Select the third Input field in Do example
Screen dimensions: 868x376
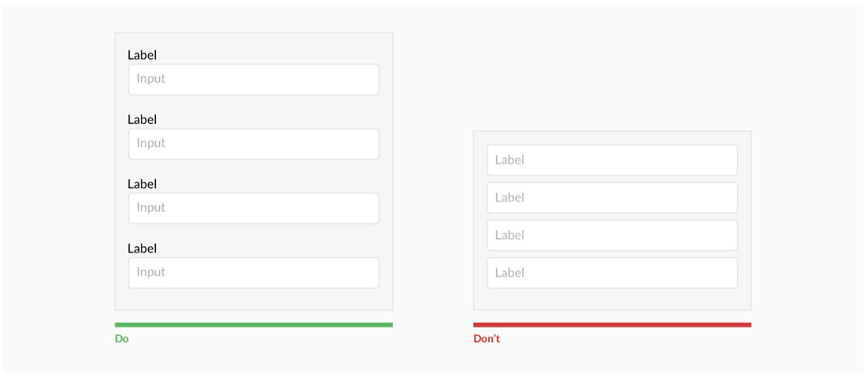click(x=254, y=208)
